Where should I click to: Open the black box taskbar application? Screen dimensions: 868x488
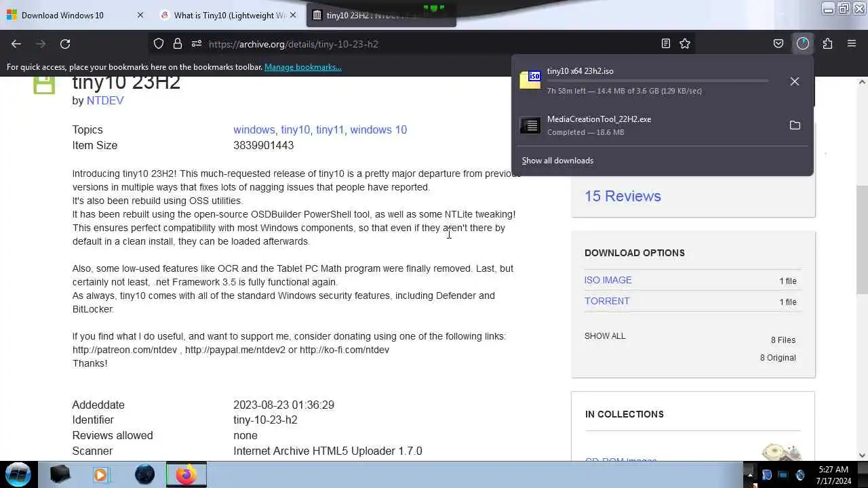[60, 474]
